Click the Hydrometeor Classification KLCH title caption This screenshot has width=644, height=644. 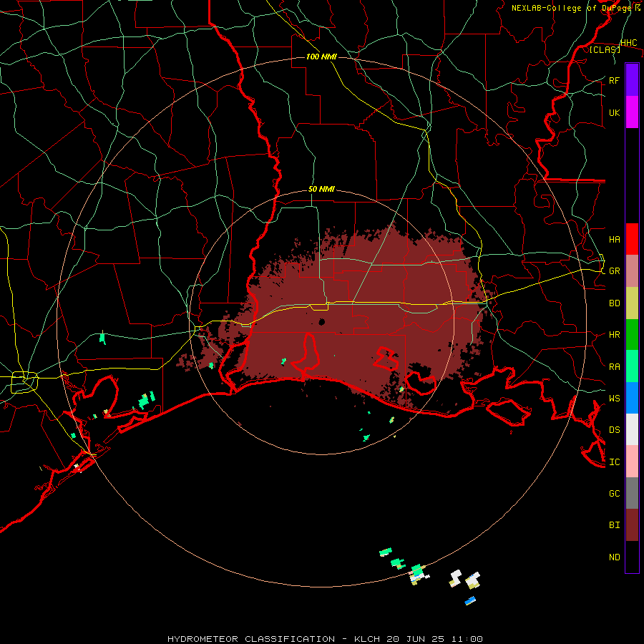tap(325, 639)
